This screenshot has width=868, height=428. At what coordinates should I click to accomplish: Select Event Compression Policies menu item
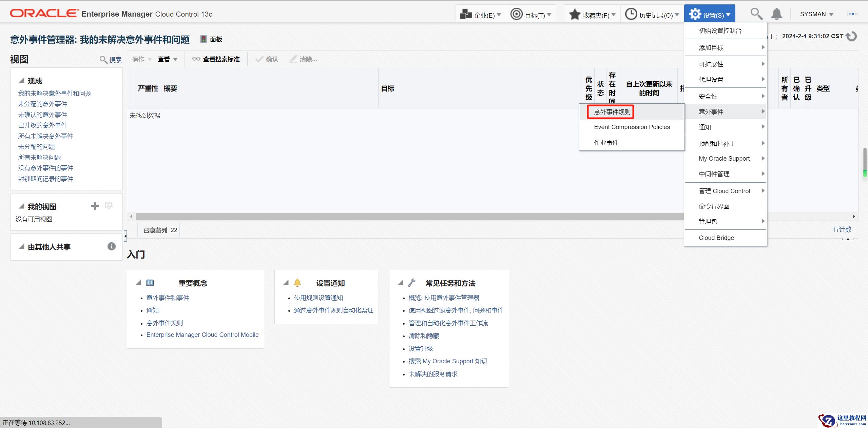pos(632,127)
